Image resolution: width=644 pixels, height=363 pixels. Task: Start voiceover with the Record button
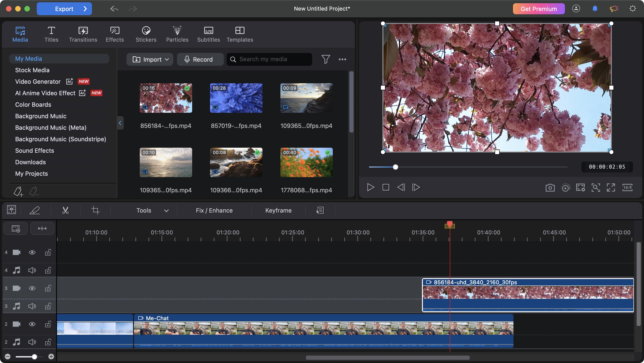click(200, 59)
